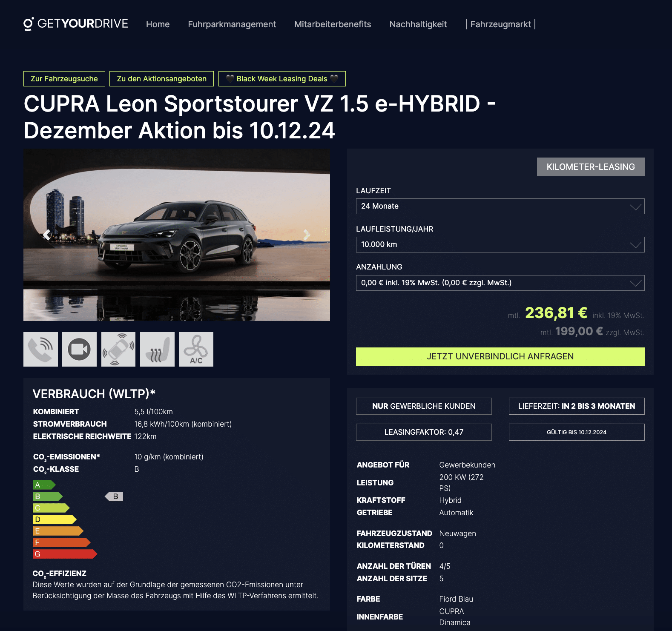Open the Laufleistung 10.000 km dropdown
The height and width of the screenshot is (631, 672).
(x=500, y=244)
